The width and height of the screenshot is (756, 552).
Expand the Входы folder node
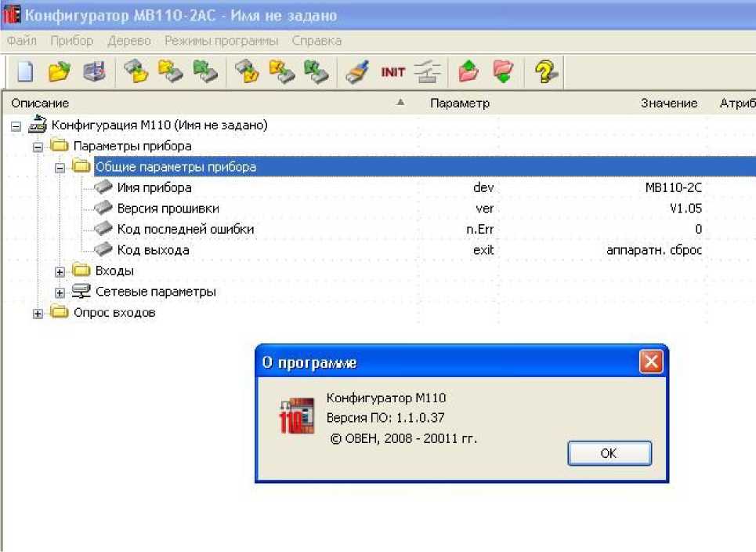coord(60,271)
